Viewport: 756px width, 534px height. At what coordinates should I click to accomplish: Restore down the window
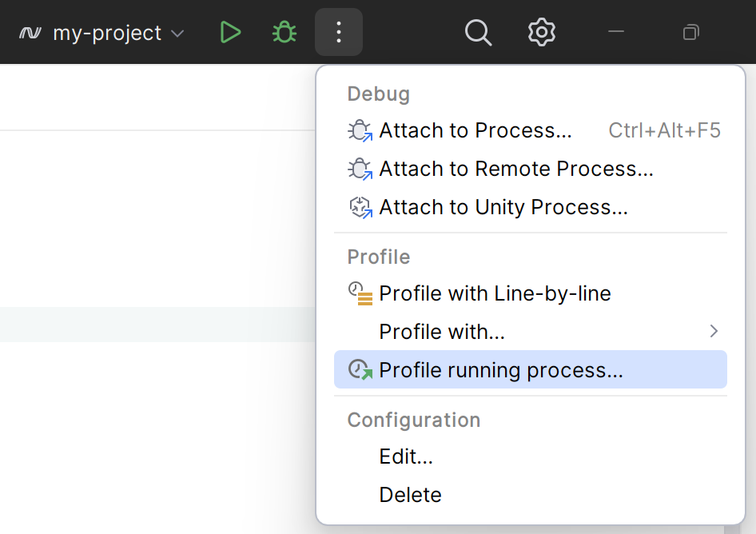[690, 33]
